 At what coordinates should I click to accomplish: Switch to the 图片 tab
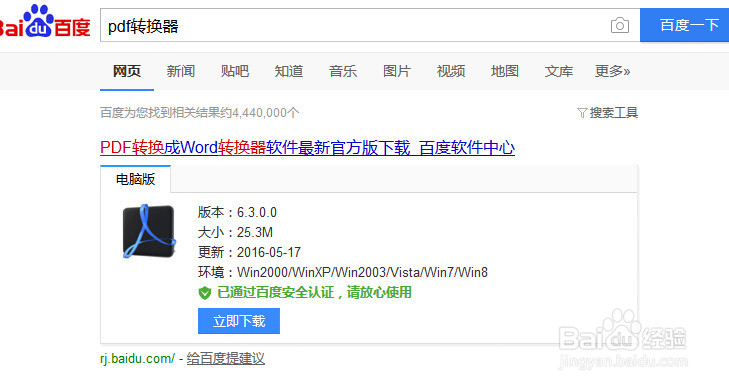397,71
